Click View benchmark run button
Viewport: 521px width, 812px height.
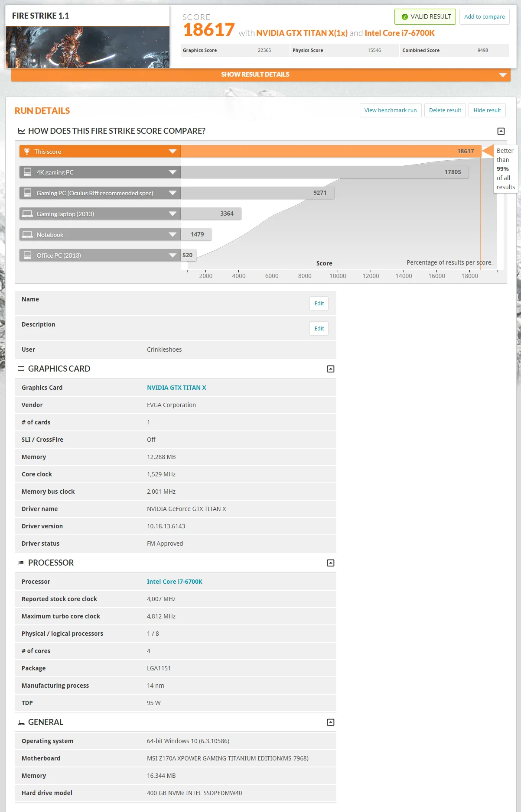pyautogui.click(x=391, y=110)
